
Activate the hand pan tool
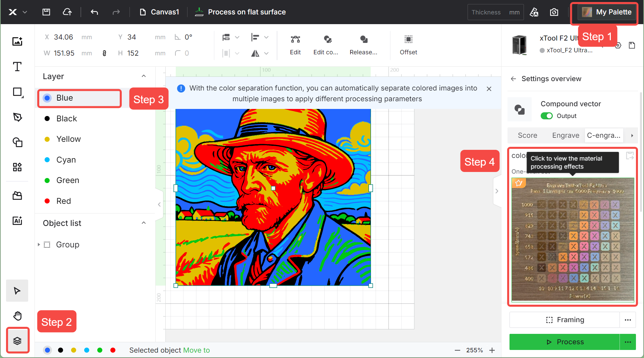[17, 316]
